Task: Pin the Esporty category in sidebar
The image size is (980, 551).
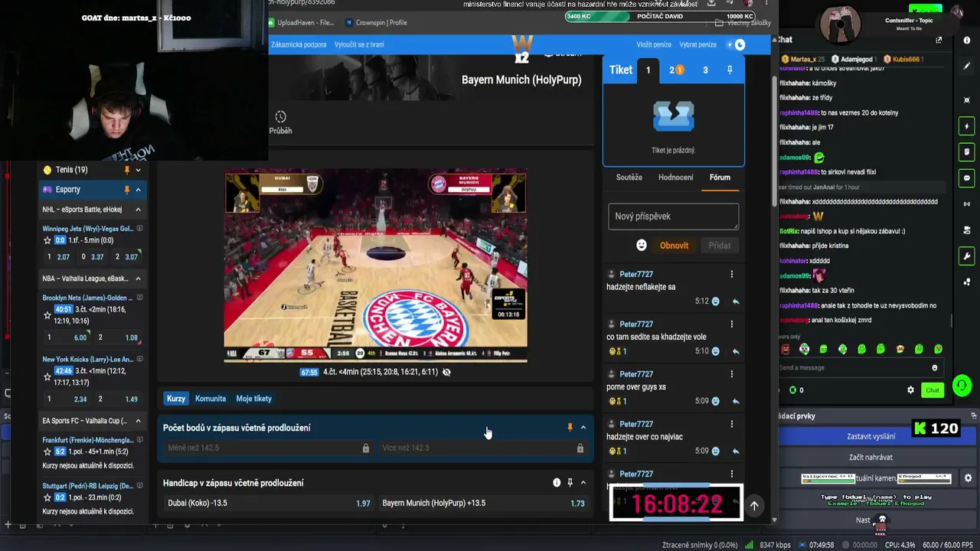Action: point(127,190)
